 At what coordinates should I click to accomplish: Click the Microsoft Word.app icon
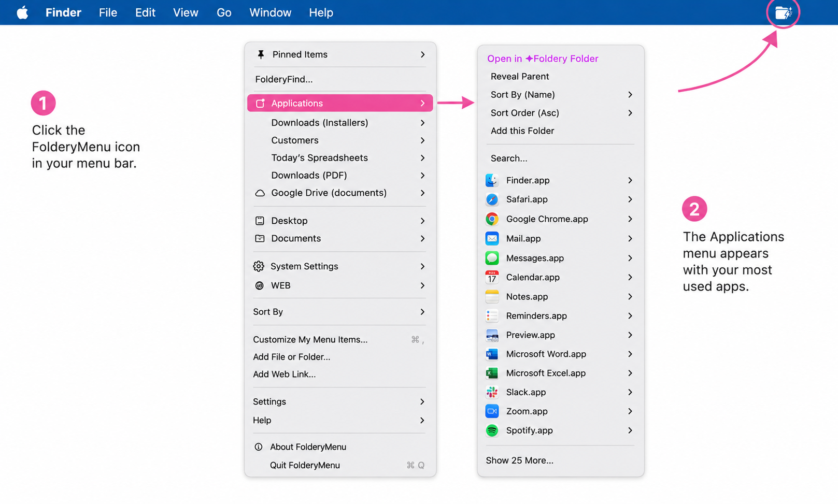pyautogui.click(x=492, y=354)
